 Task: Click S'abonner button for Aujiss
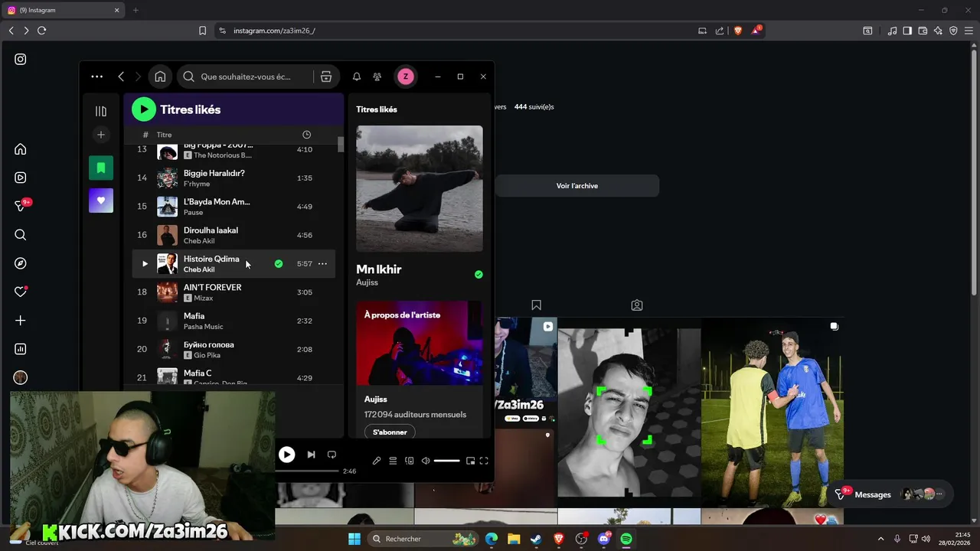pos(390,432)
